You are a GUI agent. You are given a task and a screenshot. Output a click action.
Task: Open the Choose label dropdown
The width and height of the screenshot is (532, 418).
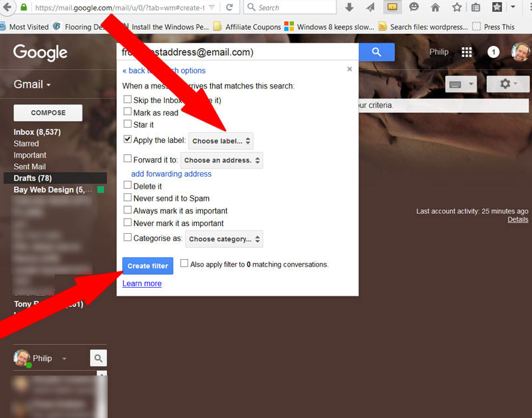(x=221, y=141)
